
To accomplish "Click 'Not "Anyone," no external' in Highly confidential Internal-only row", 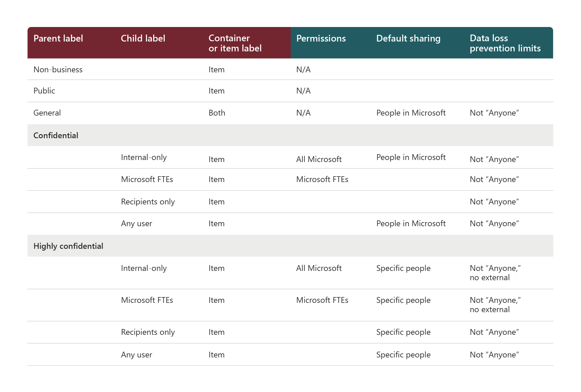I will [x=495, y=273].
